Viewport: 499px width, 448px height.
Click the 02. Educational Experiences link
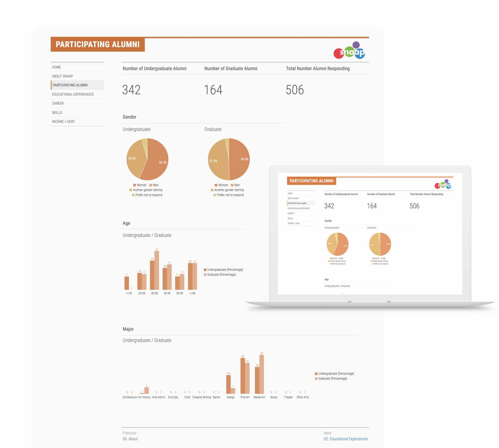coord(345,439)
